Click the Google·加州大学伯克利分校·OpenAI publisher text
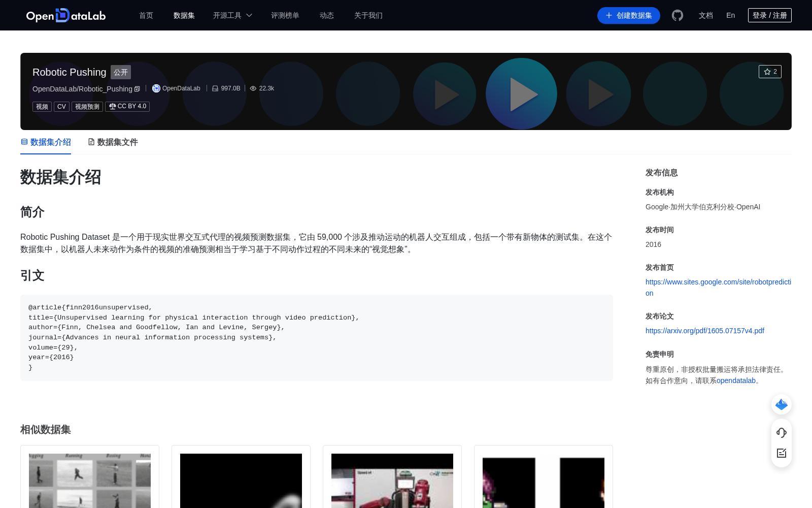The image size is (812, 508). tap(703, 207)
